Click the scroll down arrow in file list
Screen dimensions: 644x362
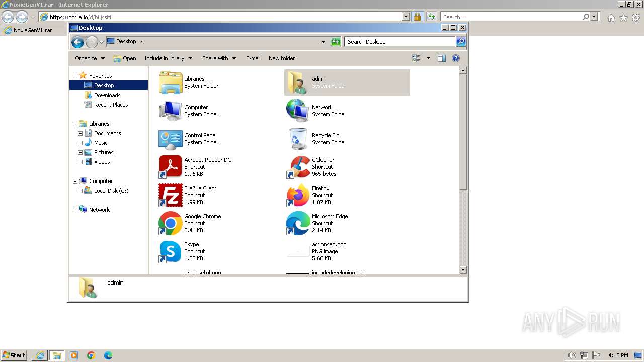coord(463,270)
